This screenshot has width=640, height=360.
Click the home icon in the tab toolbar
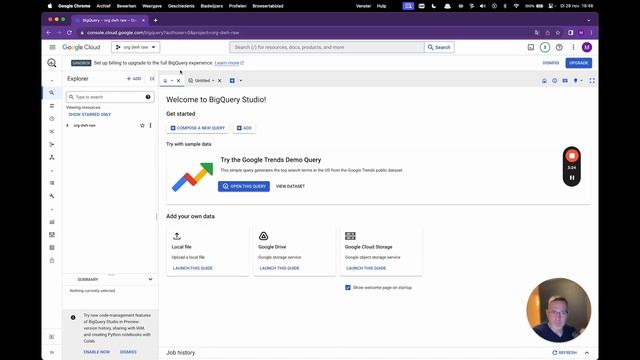point(544,81)
